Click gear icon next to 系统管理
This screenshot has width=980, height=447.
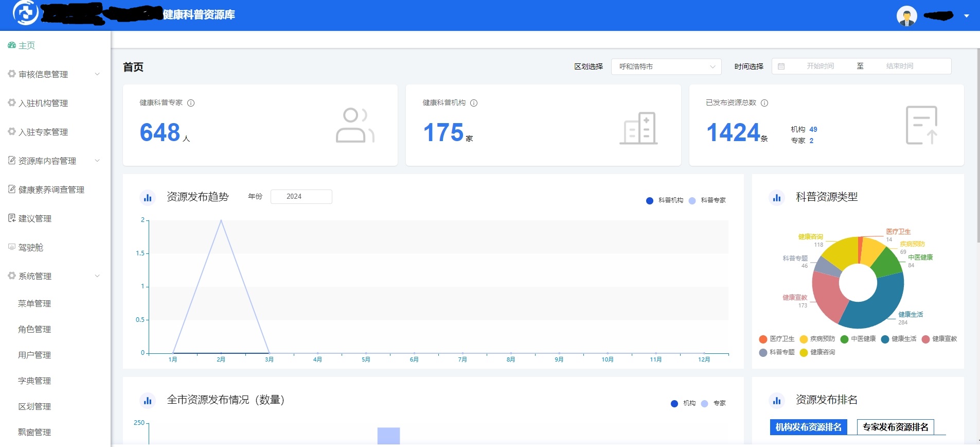point(12,276)
